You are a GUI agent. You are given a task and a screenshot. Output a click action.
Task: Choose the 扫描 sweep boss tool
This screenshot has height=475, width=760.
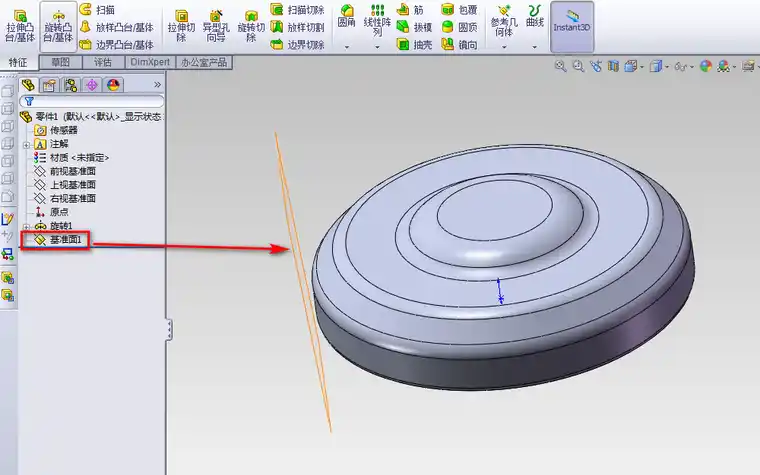click(99, 9)
